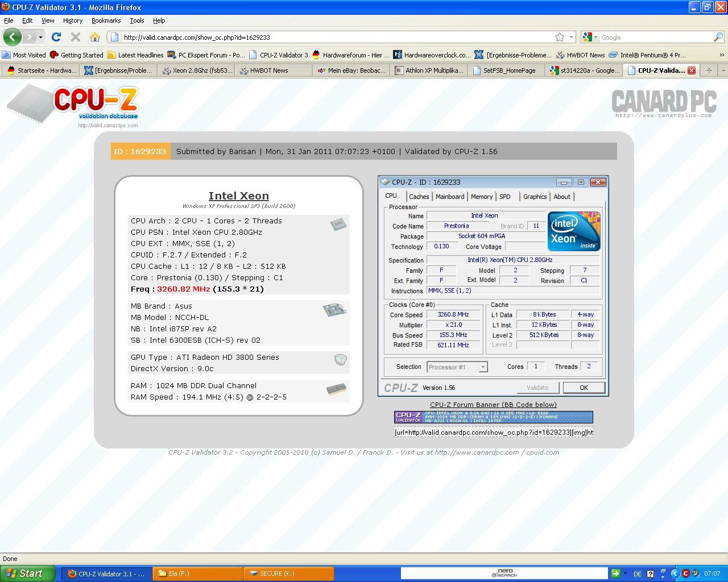Image resolution: width=728 pixels, height=582 pixels.
Task: Click the OK button in CPU-Z
Action: coord(584,388)
